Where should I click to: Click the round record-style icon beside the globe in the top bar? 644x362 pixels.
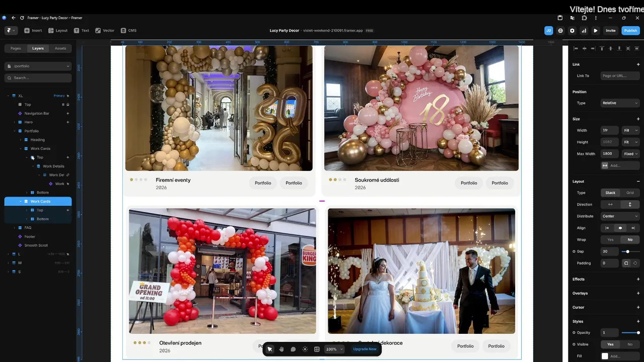click(572, 31)
